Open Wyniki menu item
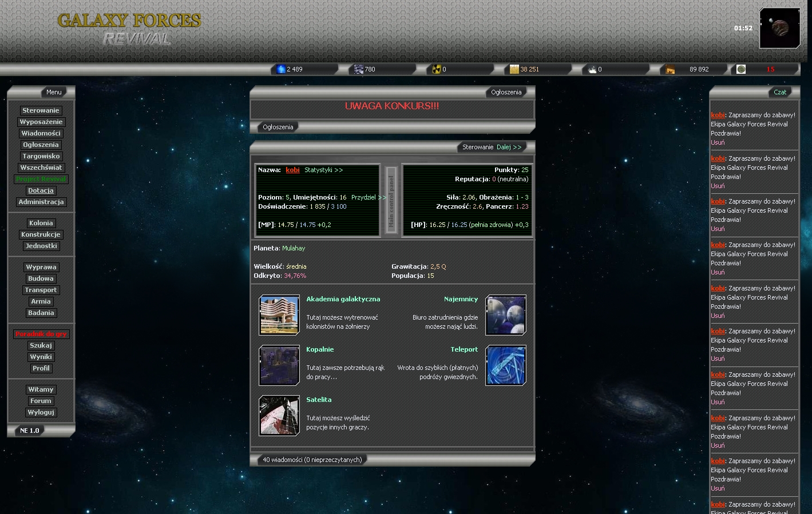This screenshot has height=514, width=812. pos(41,357)
